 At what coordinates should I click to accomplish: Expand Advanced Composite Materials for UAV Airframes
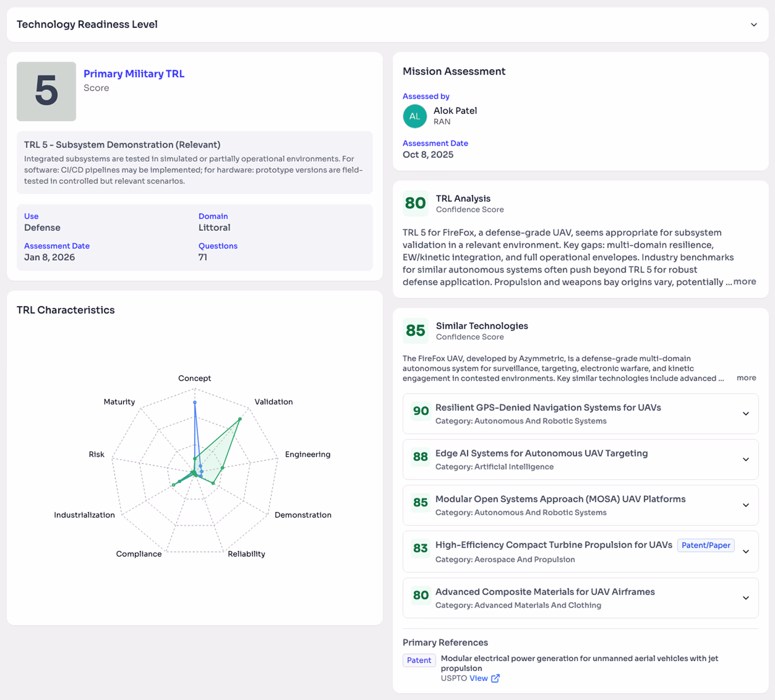coord(745,598)
